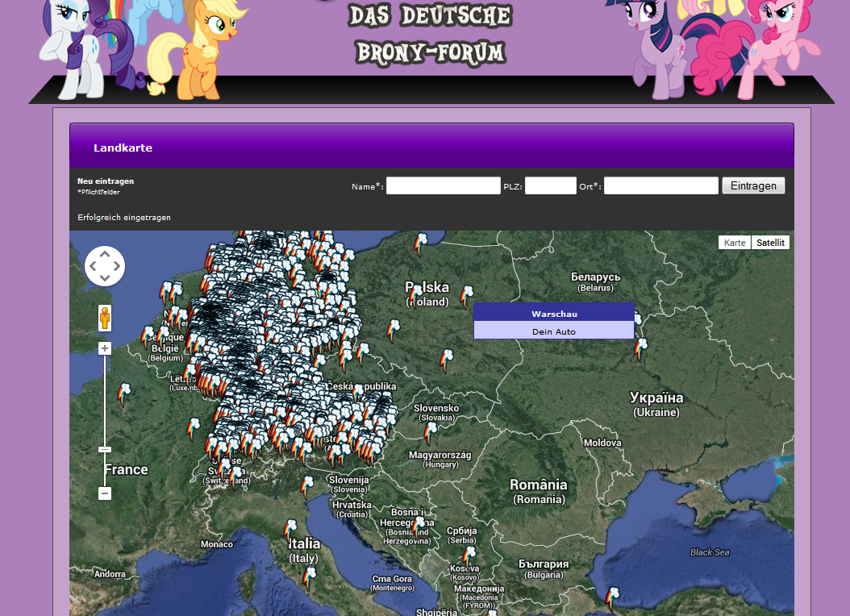Submit the entry with the Eintragen button
The image size is (850, 616).
753,185
